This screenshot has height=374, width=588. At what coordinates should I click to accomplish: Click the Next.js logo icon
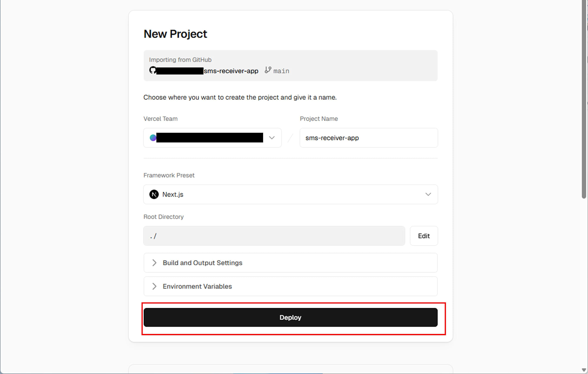154,195
